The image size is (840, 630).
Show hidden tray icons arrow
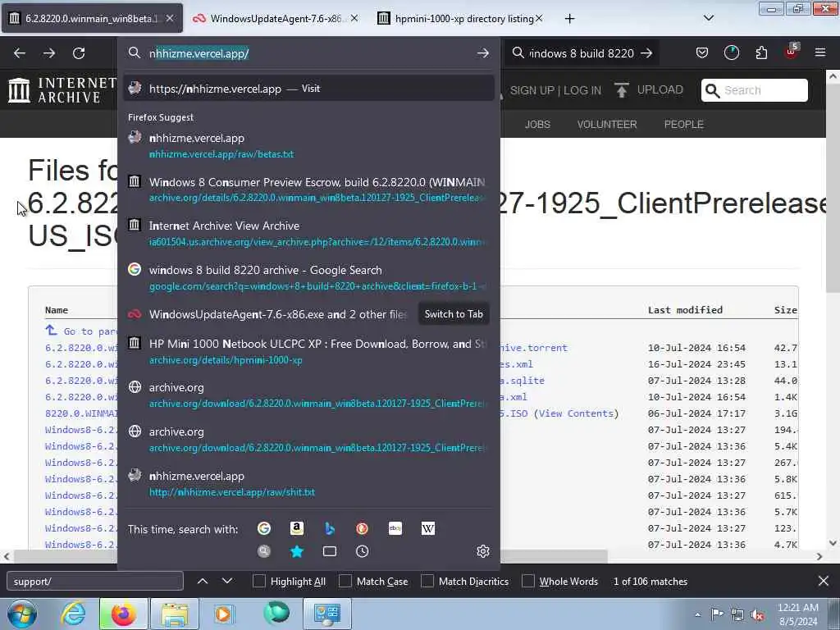tap(697, 614)
